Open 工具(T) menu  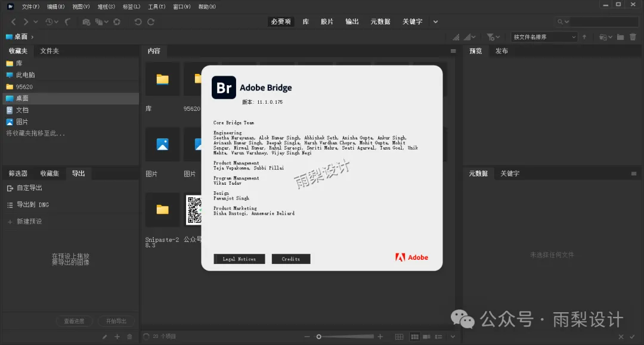pos(156,7)
